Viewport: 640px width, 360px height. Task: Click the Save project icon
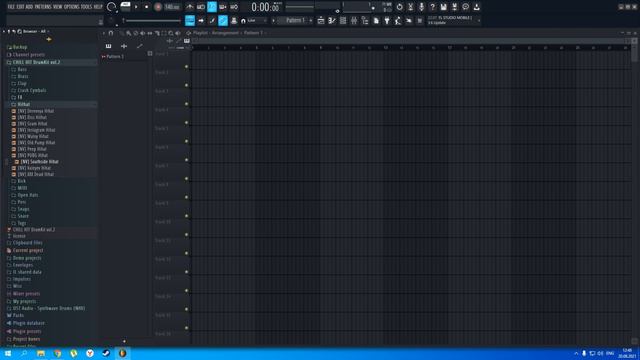point(444,7)
